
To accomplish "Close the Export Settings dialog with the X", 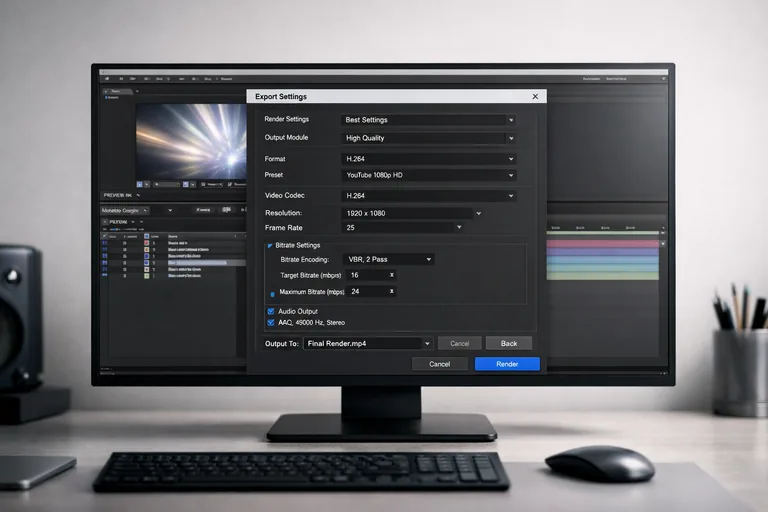I will coord(535,97).
